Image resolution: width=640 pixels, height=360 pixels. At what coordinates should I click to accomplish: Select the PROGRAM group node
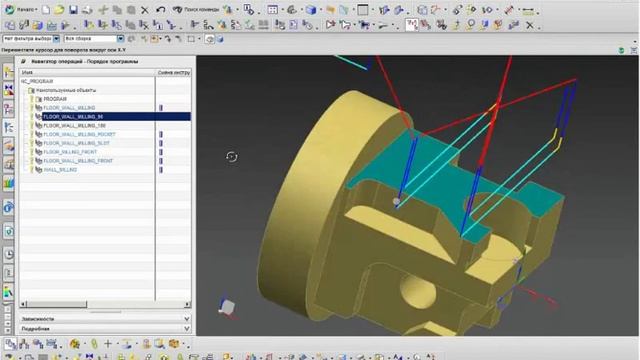coord(55,99)
